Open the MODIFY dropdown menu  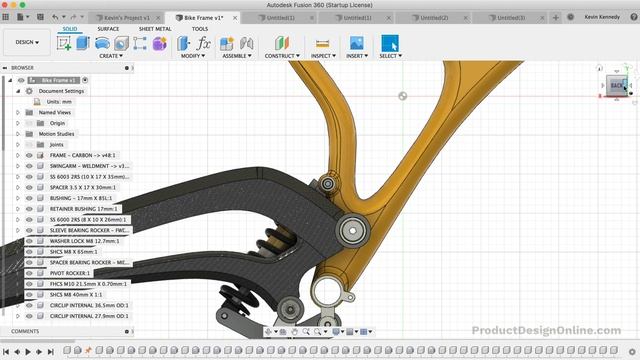point(193,56)
